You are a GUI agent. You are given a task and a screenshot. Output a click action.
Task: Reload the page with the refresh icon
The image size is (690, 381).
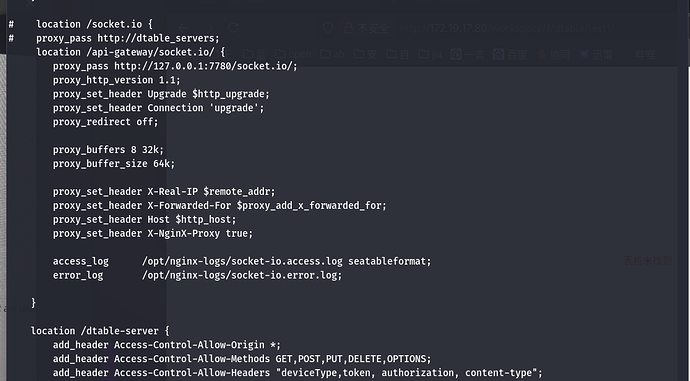(x=233, y=28)
